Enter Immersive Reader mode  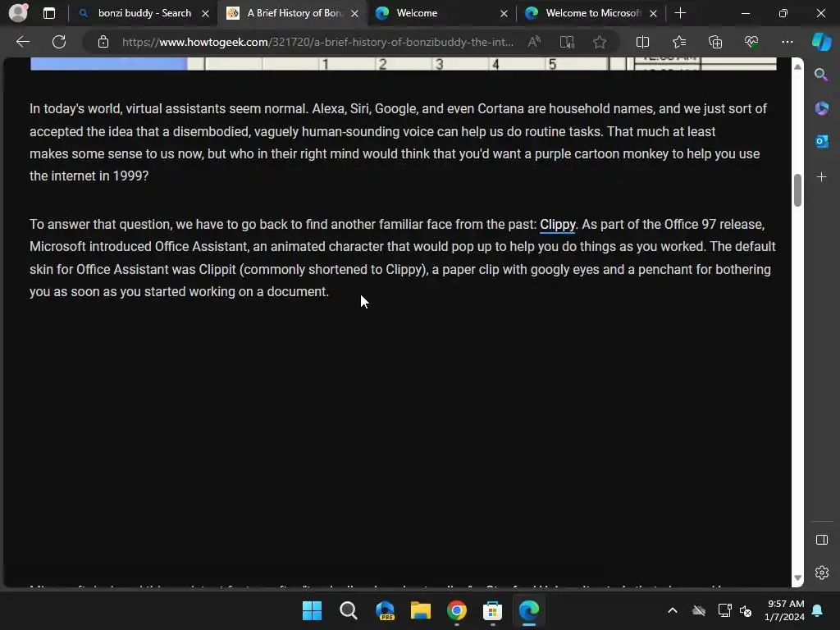pos(567,42)
